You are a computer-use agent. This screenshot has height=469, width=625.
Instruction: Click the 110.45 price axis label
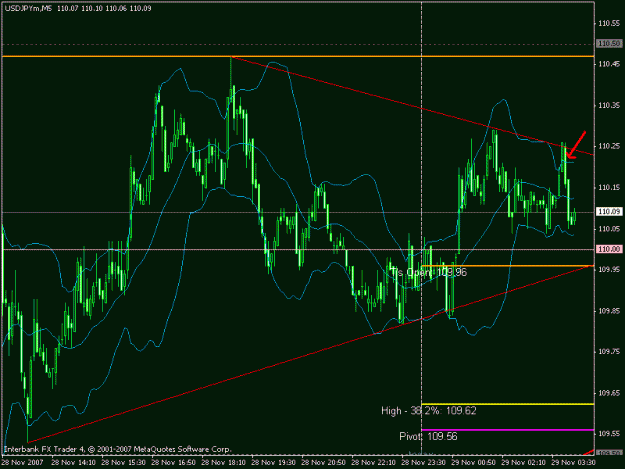click(609, 64)
